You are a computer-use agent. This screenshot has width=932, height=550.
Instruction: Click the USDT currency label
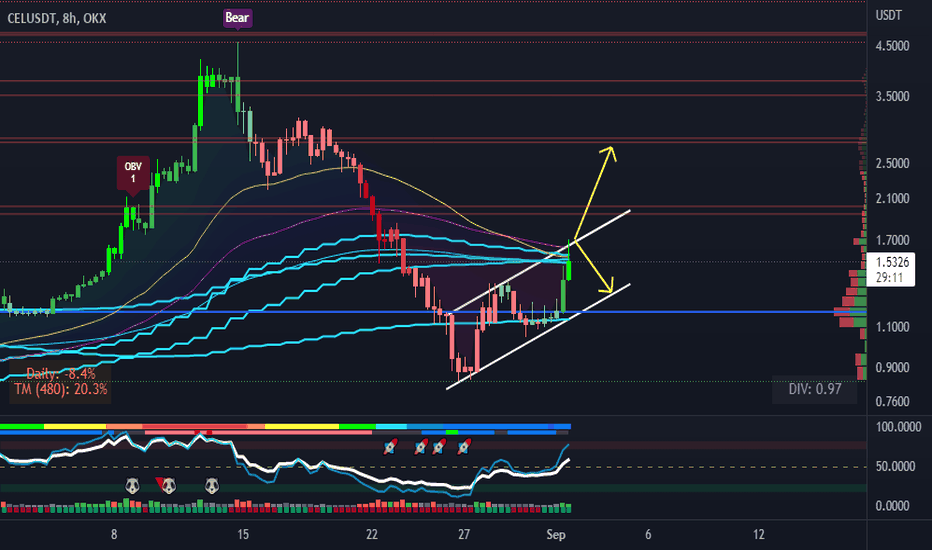(889, 15)
